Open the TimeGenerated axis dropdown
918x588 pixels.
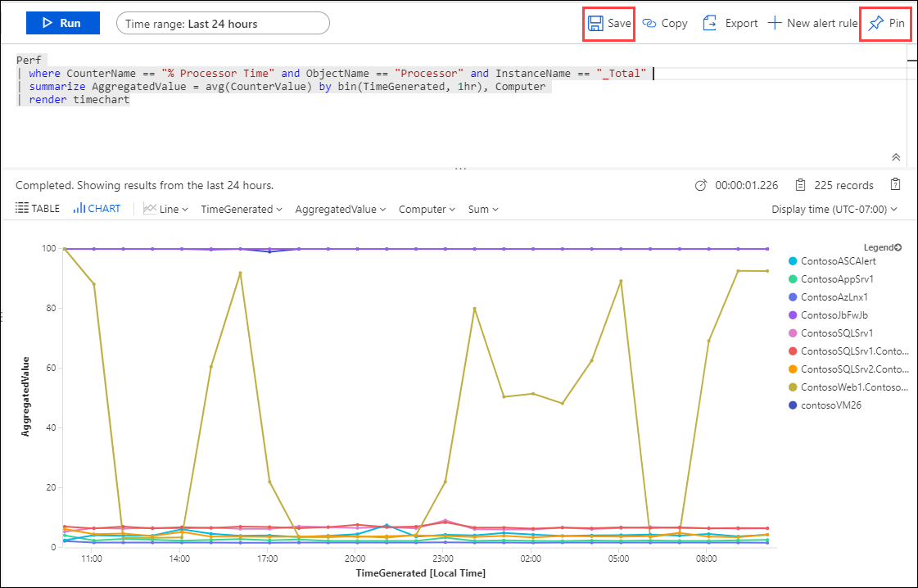tap(242, 209)
